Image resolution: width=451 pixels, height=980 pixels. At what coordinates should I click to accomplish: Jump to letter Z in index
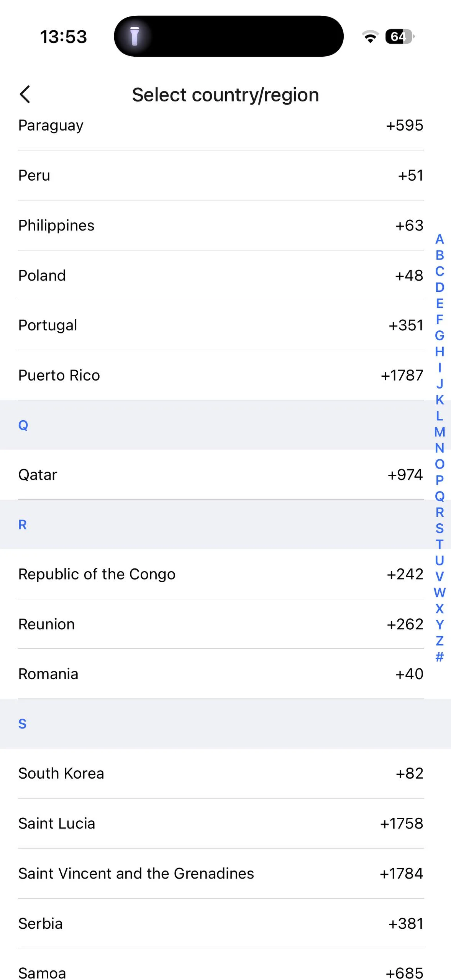pyautogui.click(x=440, y=641)
